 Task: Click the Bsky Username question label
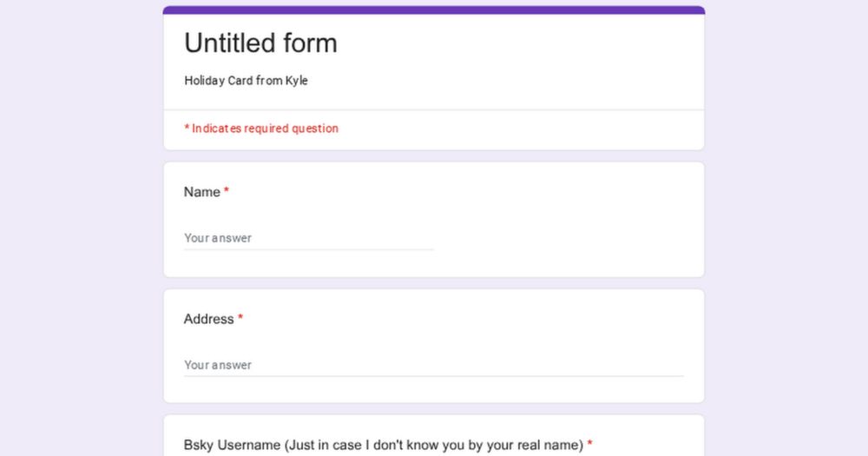(383, 445)
